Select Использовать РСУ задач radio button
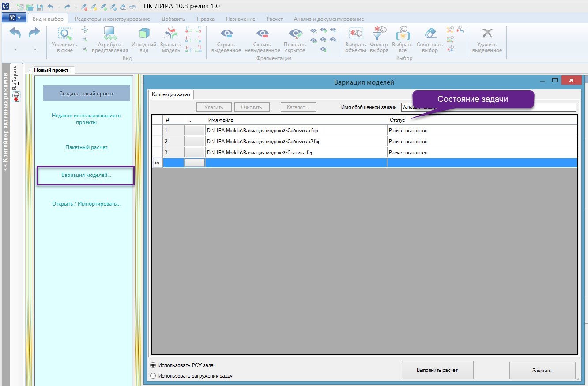This screenshot has width=588, height=386. tap(153, 365)
